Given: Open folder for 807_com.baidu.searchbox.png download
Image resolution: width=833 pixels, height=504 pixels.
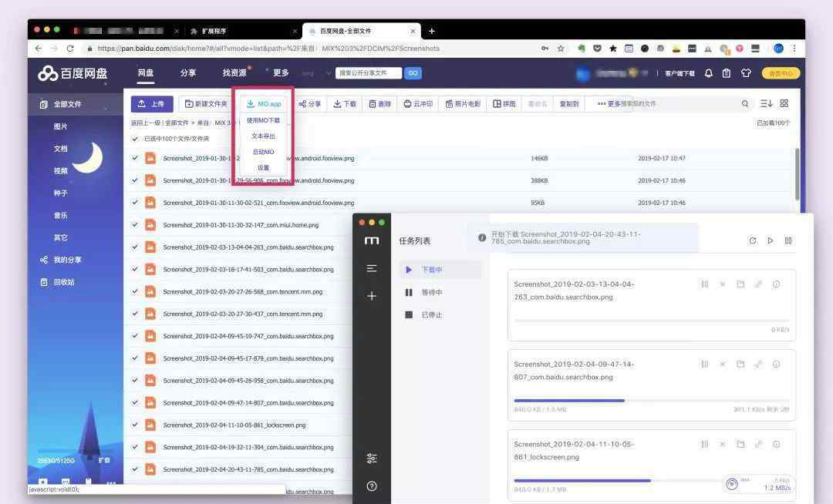Looking at the screenshot, I should pyautogui.click(x=740, y=365).
